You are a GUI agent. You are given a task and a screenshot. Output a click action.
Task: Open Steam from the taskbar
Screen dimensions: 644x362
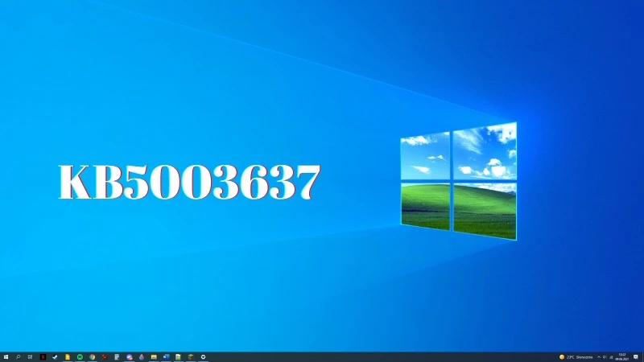55,357
